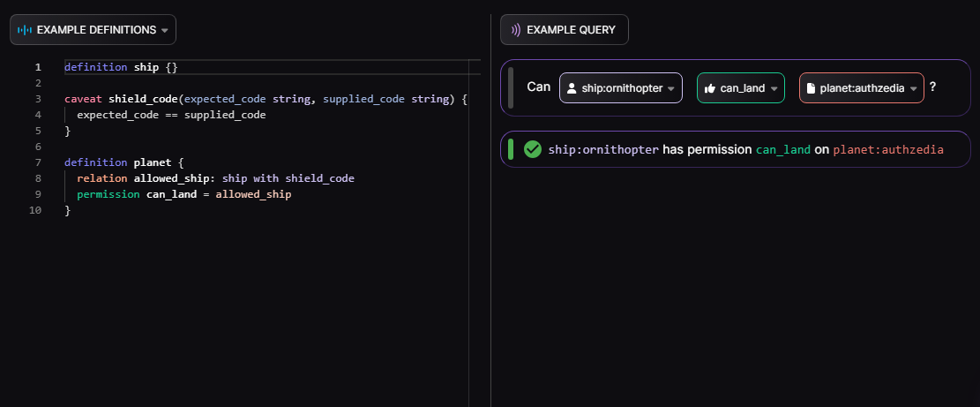Image resolution: width=980 pixels, height=407 pixels.
Task: Select line number 10 in the gutter
Action: pyautogui.click(x=35, y=210)
